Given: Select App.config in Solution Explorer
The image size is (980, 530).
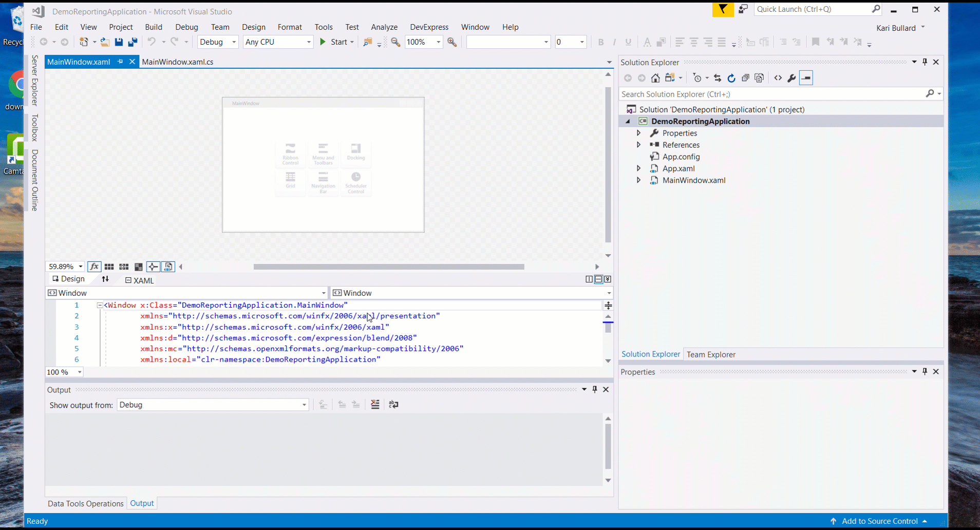Looking at the screenshot, I should pos(681,157).
